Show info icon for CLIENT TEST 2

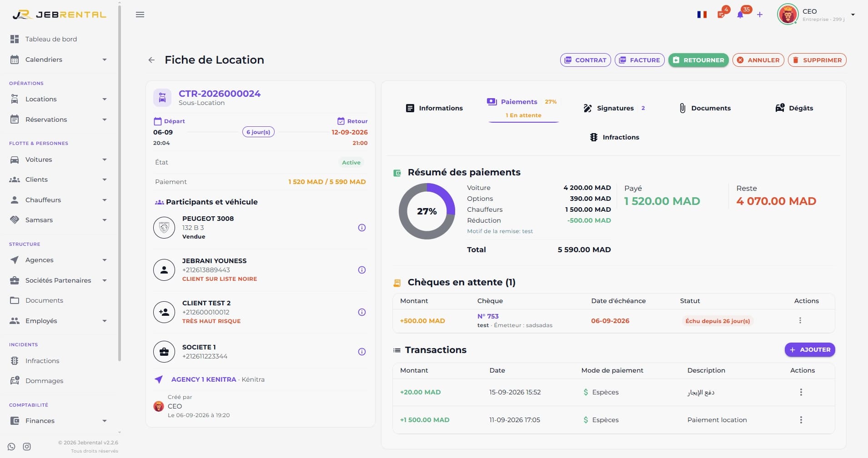point(362,312)
